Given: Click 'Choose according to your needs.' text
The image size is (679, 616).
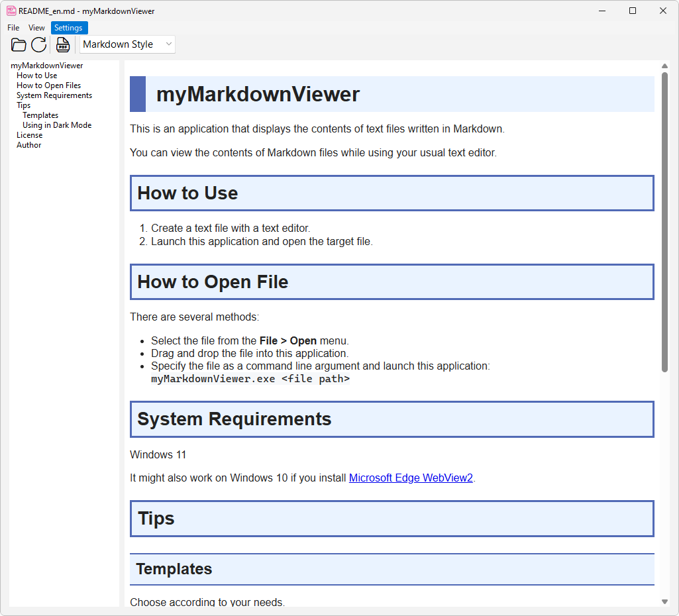Looking at the screenshot, I should pyautogui.click(x=207, y=601).
